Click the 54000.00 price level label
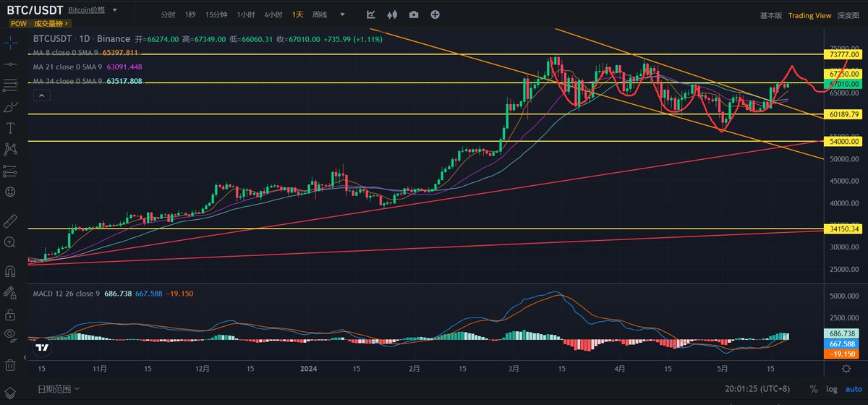 (844, 142)
